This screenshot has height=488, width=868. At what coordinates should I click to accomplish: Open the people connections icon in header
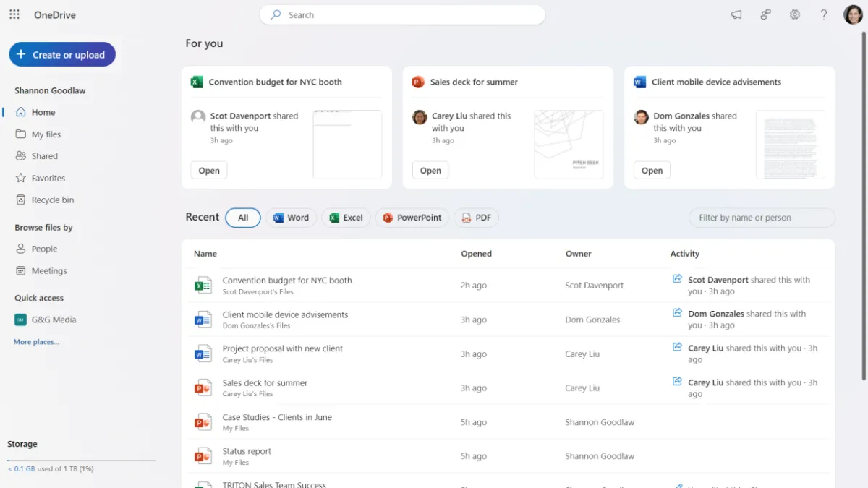coord(765,14)
